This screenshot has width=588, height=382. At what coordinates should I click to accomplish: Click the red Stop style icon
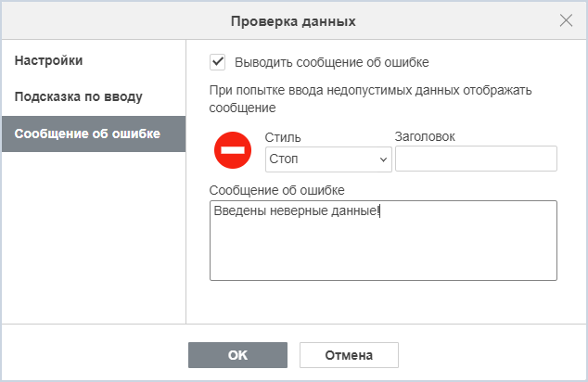point(233,150)
